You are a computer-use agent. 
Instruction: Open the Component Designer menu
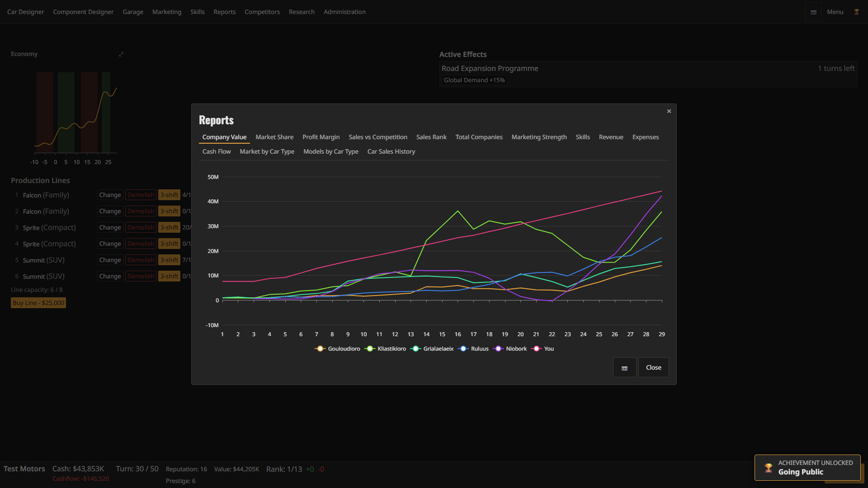click(83, 12)
